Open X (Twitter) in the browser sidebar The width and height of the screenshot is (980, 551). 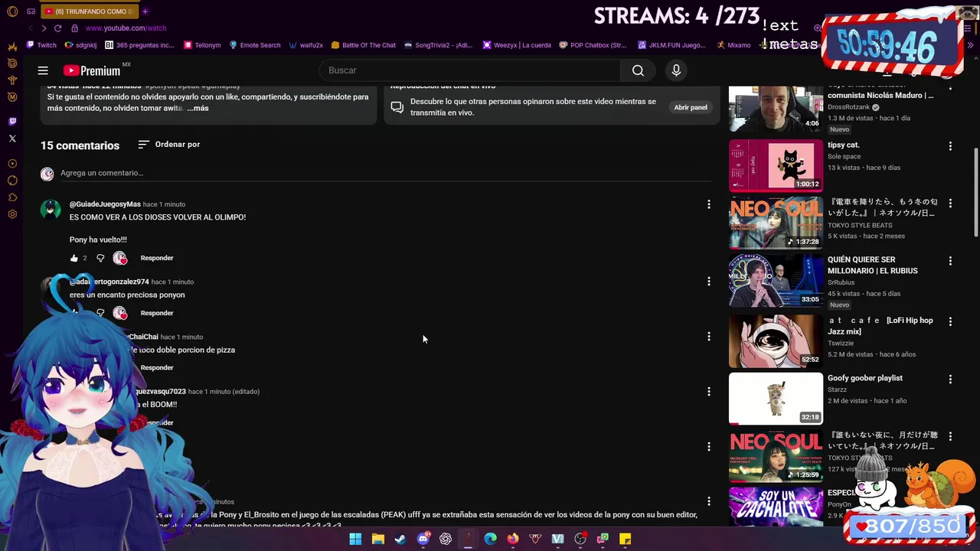pyautogui.click(x=12, y=139)
